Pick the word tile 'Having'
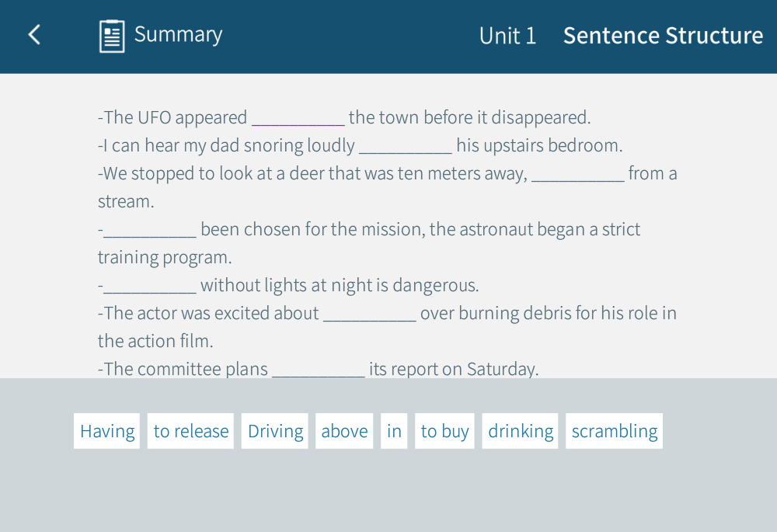Screen dimensions: 777x532 [x=107, y=431]
